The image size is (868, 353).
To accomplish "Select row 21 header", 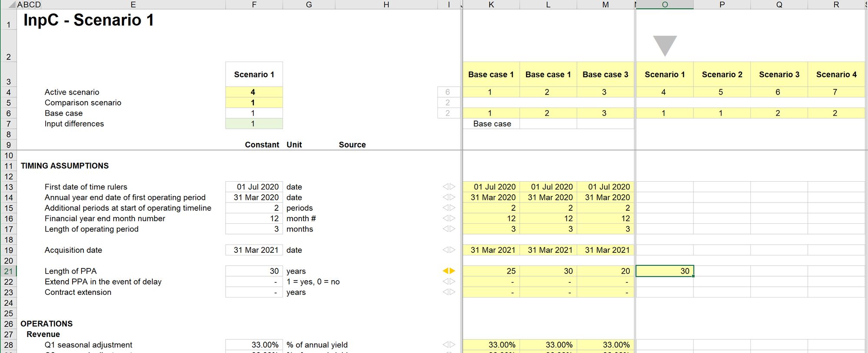I will 8,271.
